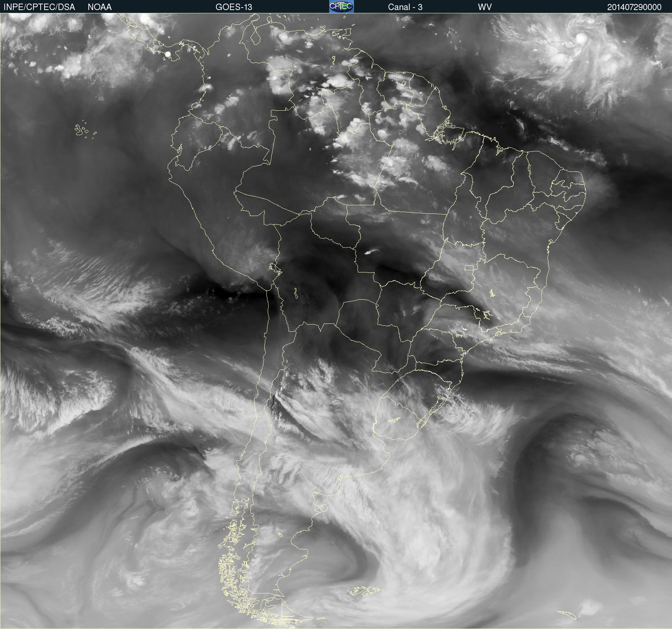Click the CPTEC logo in header

[x=341, y=6]
